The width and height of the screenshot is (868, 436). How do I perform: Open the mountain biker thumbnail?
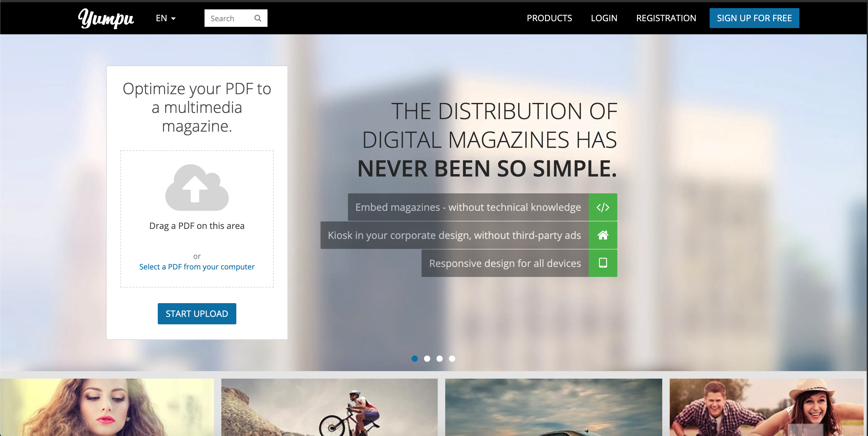[x=329, y=407]
